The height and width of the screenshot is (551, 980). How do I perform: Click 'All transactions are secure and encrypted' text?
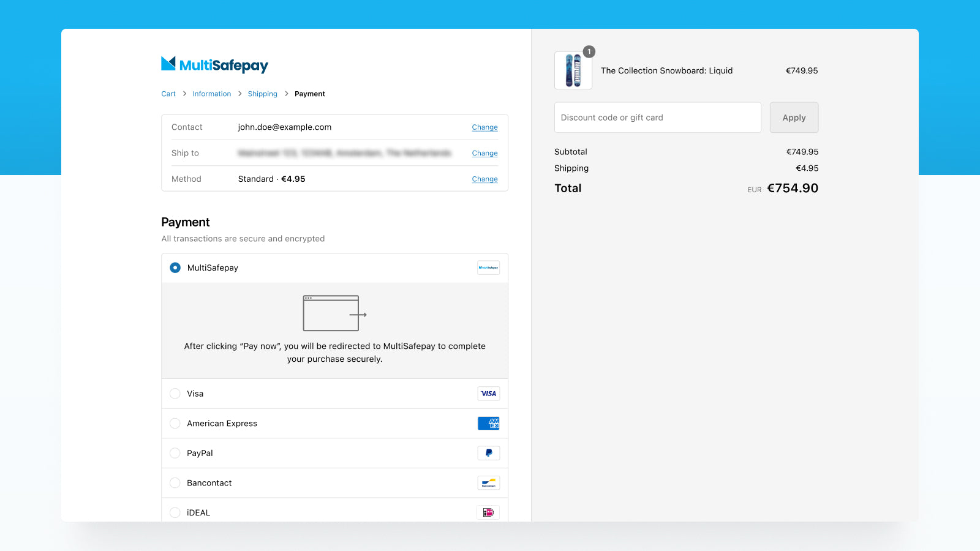pos(243,239)
